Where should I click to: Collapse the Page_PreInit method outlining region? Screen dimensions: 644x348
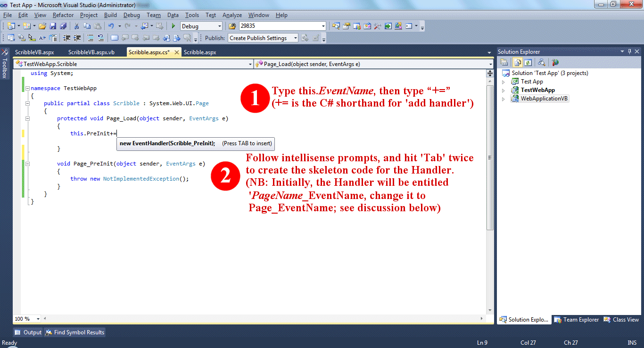click(27, 164)
